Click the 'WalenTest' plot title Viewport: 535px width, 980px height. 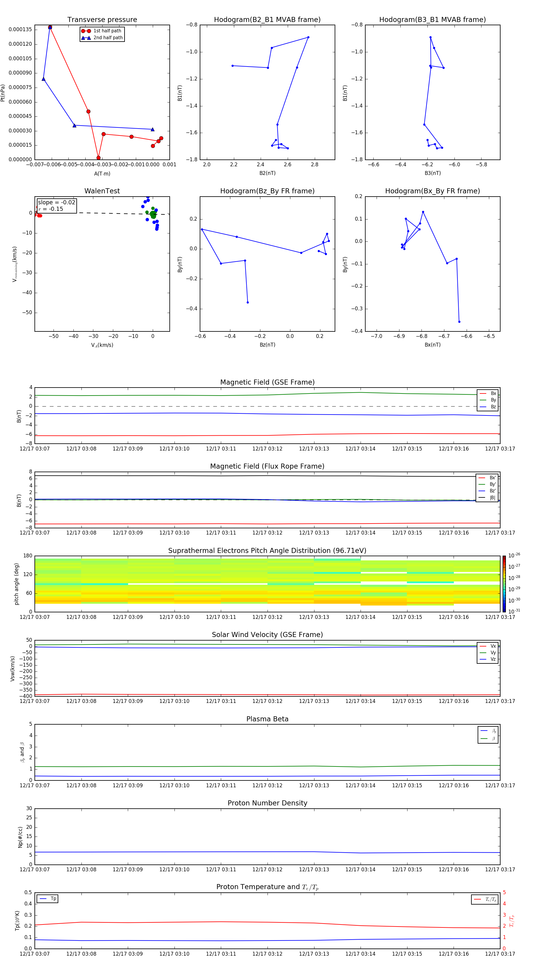coord(102,191)
